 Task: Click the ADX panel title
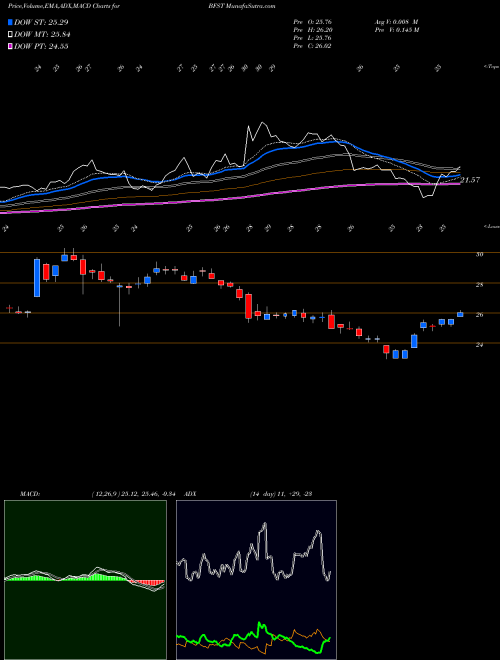click(x=190, y=494)
